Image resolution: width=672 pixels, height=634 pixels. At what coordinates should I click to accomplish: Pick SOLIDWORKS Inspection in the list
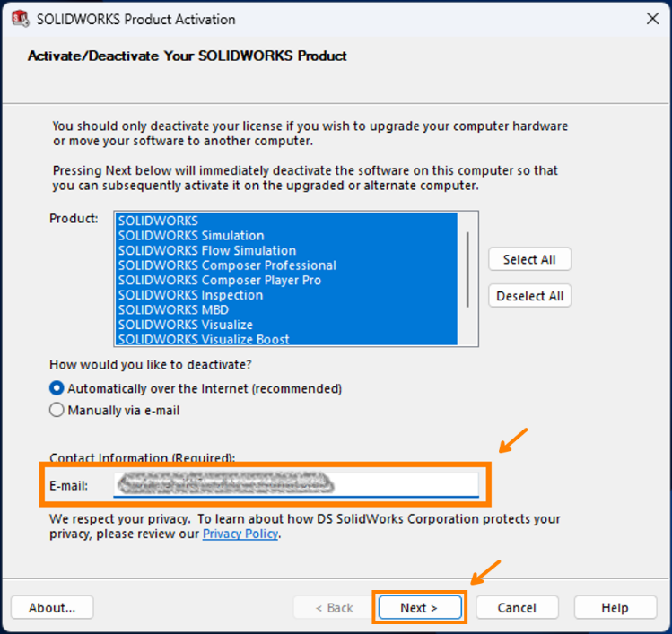point(190,295)
